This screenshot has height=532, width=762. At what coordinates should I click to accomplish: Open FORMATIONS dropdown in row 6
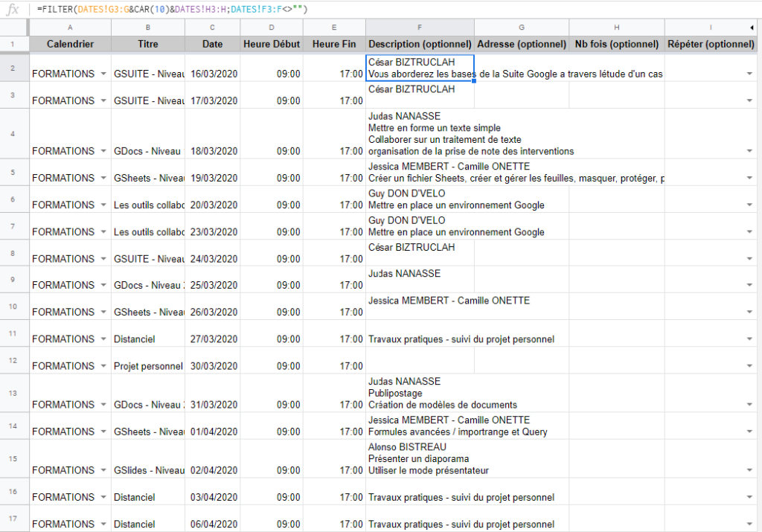pos(103,205)
